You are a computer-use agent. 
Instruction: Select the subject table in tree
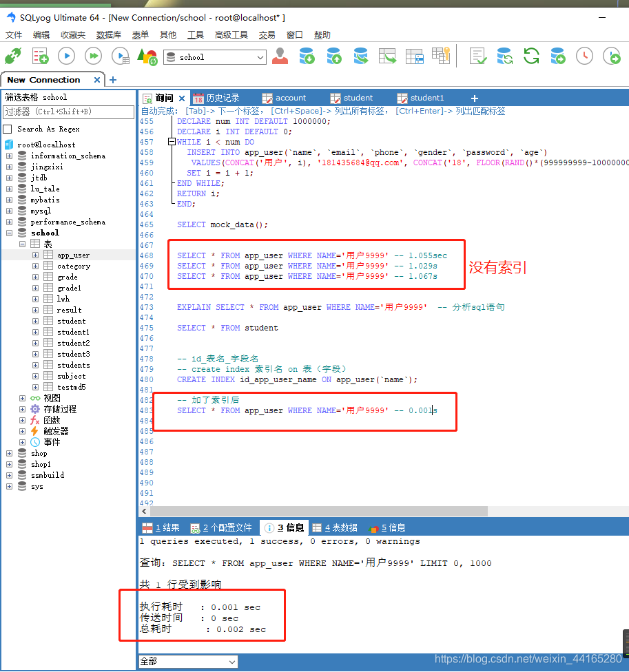71,376
